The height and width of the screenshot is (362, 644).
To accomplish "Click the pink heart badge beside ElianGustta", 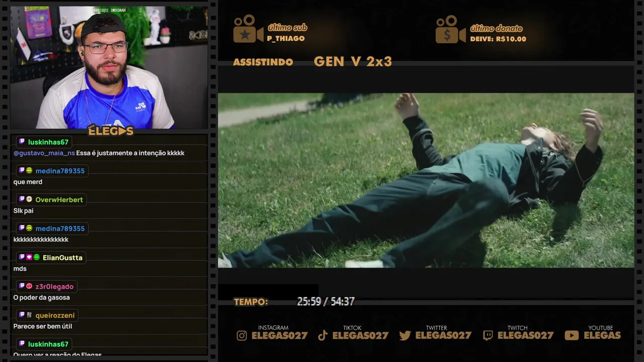I will click(x=29, y=257).
